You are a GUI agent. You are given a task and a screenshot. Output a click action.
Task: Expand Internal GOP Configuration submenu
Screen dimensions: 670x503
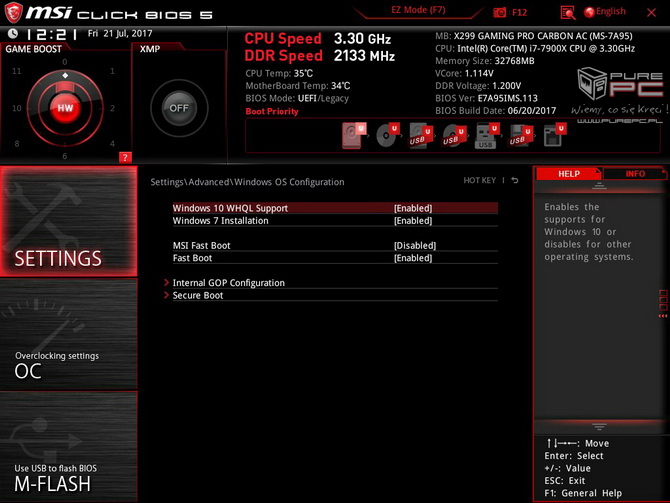(229, 282)
